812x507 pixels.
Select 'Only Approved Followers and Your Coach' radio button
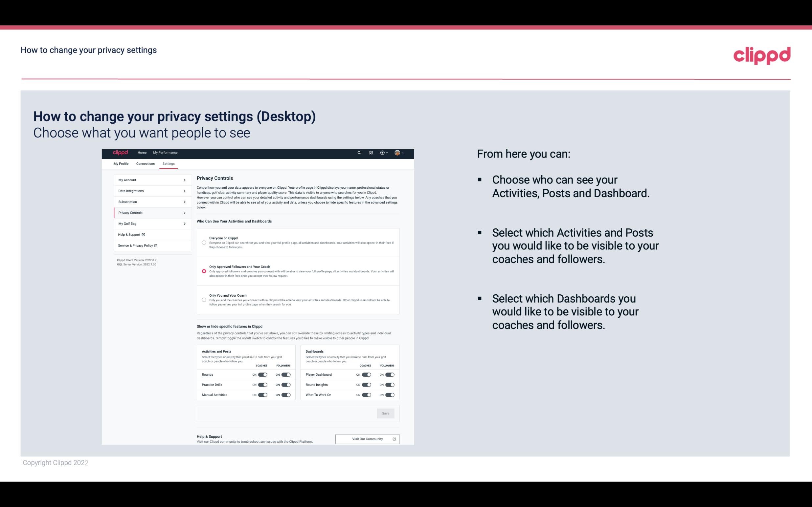pyautogui.click(x=203, y=271)
